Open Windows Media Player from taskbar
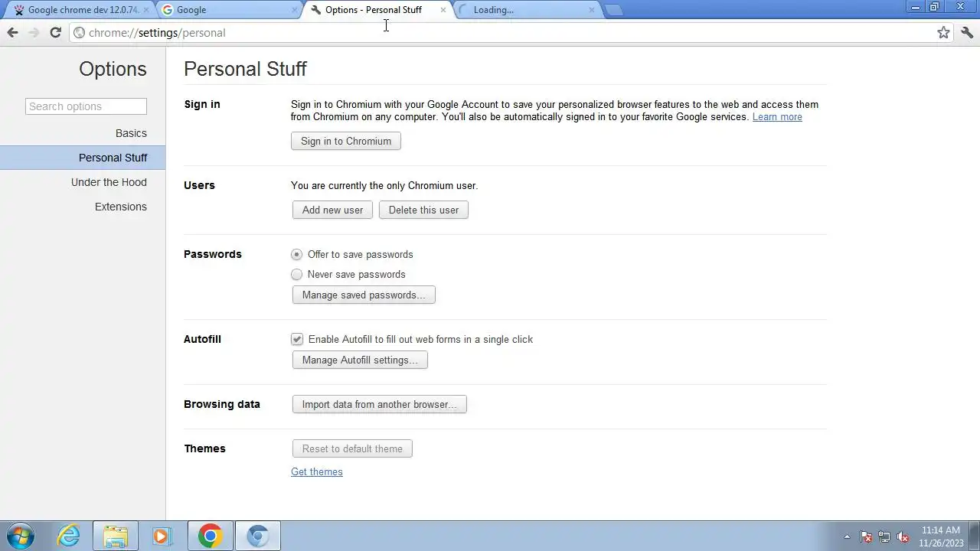The image size is (980, 551). click(162, 536)
